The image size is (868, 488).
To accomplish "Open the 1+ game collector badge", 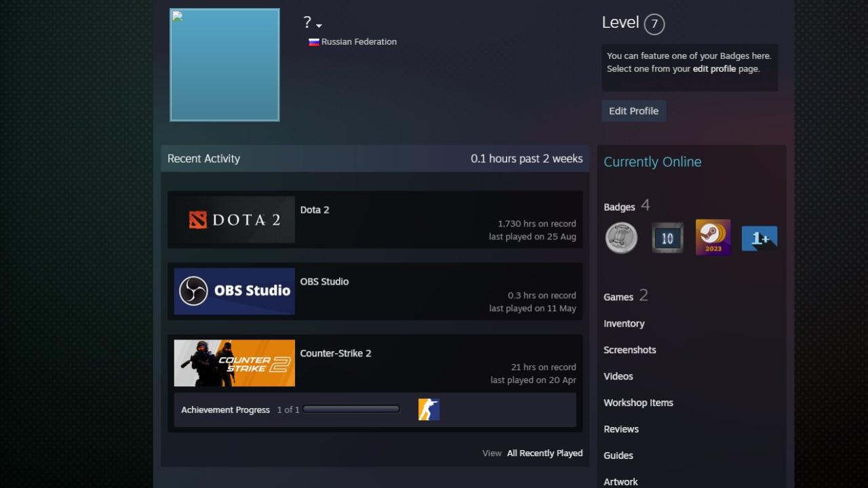I will (x=759, y=239).
